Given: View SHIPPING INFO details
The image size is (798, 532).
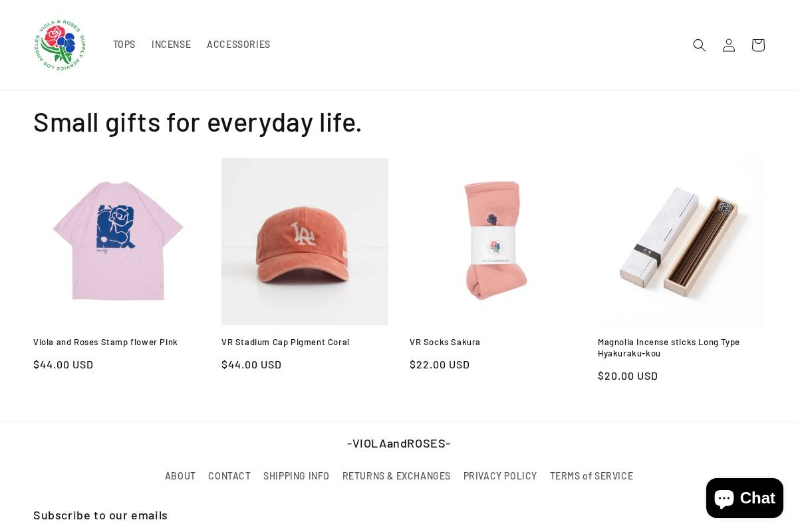Looking at the screenshot, I should tap(296, 475).
